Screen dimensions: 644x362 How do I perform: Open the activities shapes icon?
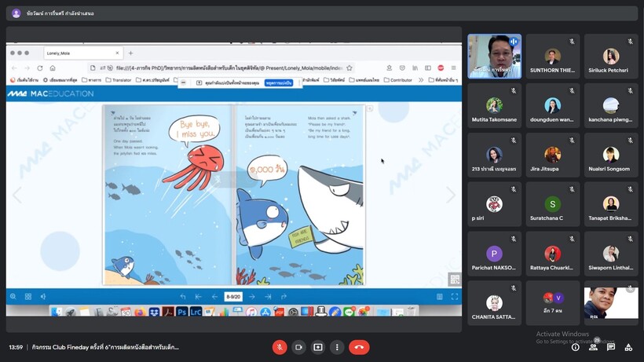tap(628, 347)
